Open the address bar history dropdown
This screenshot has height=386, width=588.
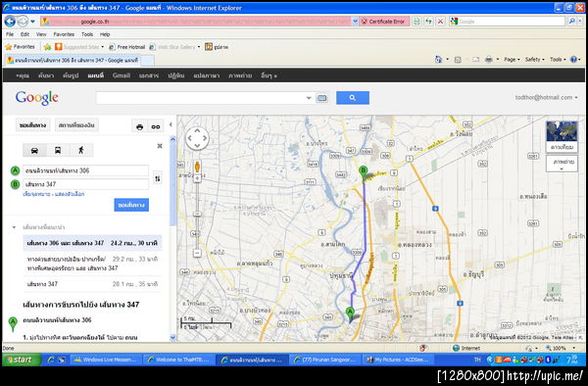[355, 22]
